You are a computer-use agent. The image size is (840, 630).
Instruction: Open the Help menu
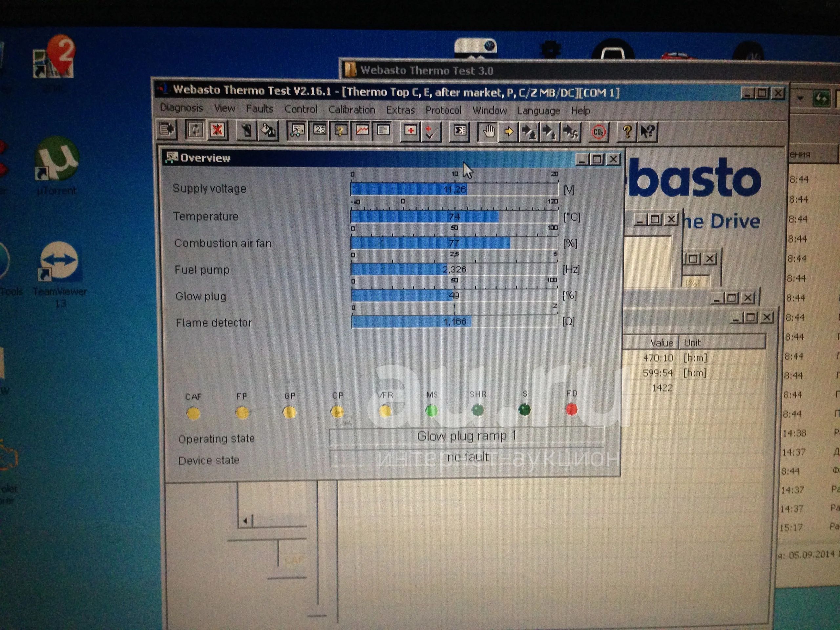click(x=580, y=111)
